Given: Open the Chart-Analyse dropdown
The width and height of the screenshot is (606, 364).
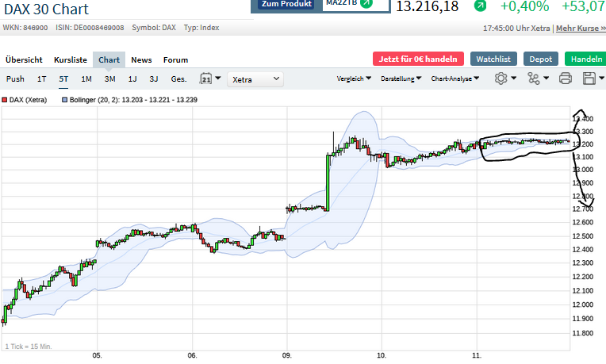Looking at the screenshot, I should pyautogui.click(x=455, y=79).
